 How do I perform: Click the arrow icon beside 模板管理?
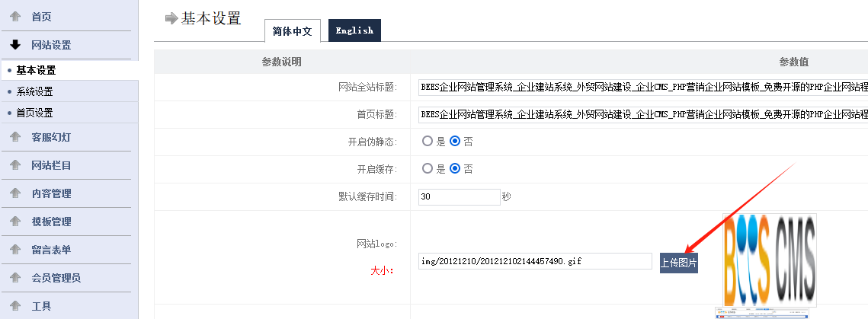click(x=15, y=222)
